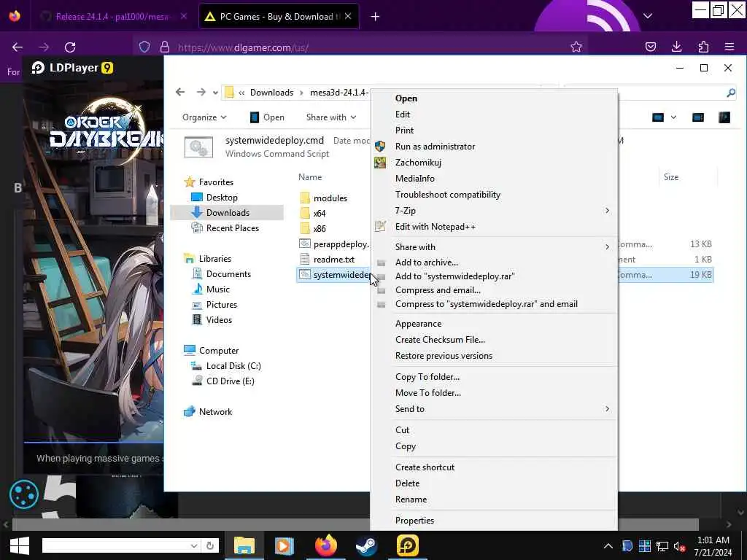
Task: Click Add to archive... entry
Action: 426,262
